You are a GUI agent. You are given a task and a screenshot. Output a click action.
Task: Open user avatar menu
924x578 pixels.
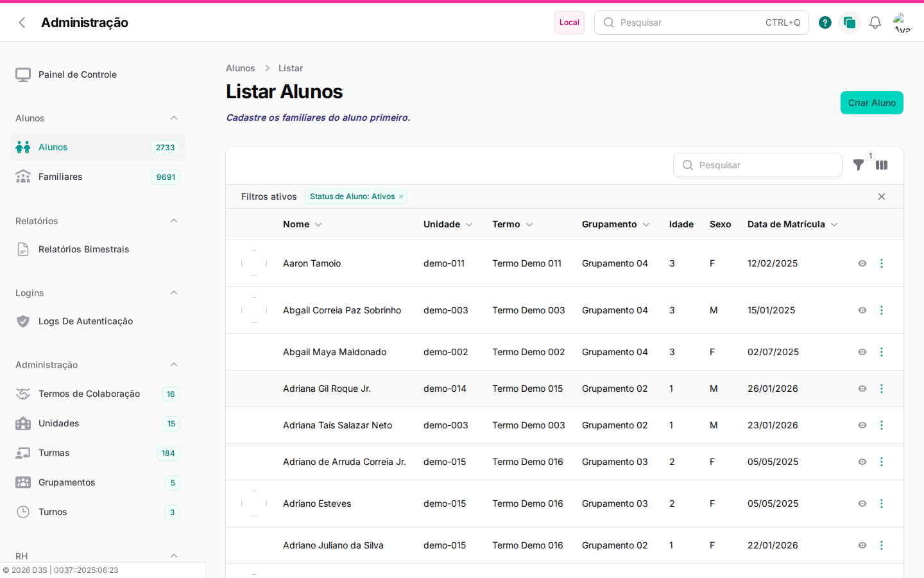[903, 22]
